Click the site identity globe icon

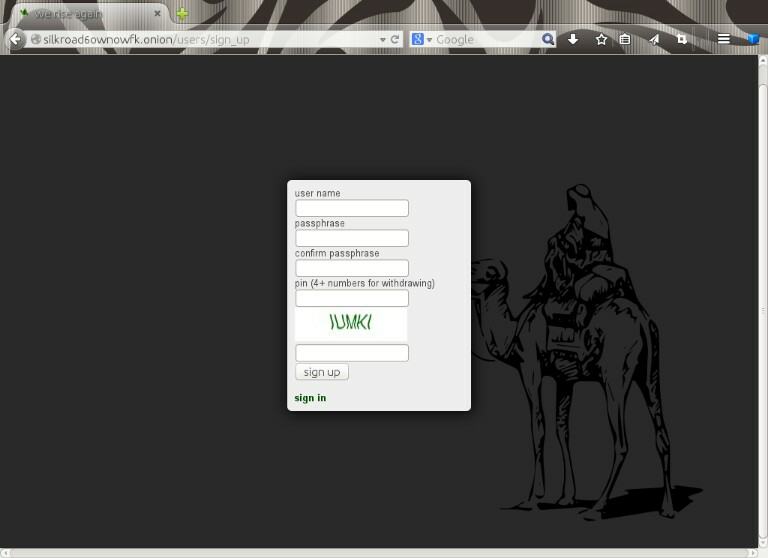pyautogui.click(x=35, y=39)
